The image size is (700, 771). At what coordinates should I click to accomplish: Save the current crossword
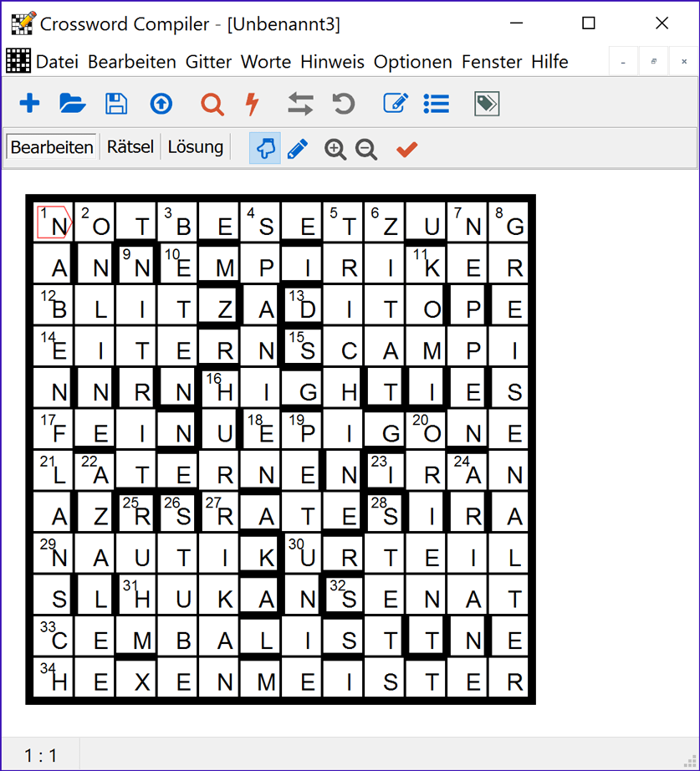[x=116, y=104]
